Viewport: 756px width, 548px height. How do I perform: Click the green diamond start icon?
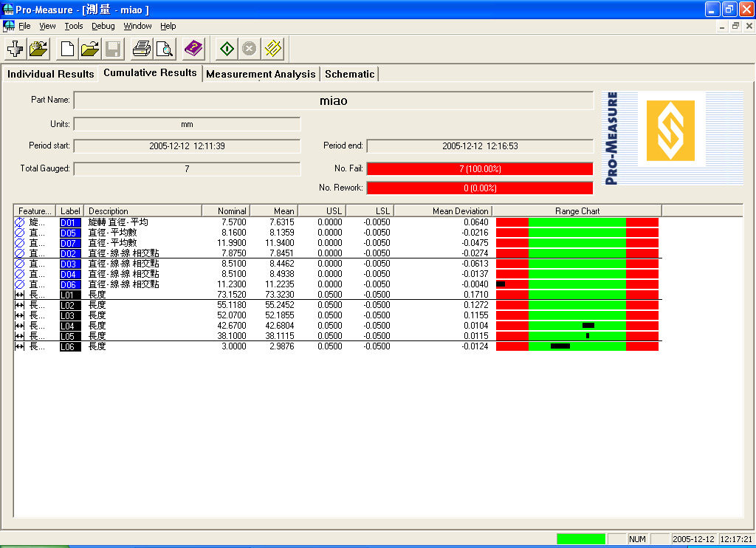click(x=227, y=49)
